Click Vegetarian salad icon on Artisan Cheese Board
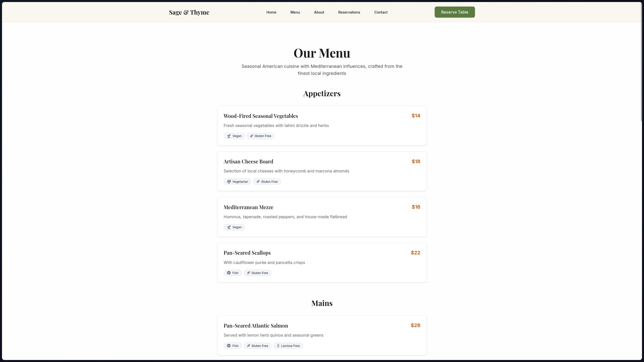 point(229,182)
